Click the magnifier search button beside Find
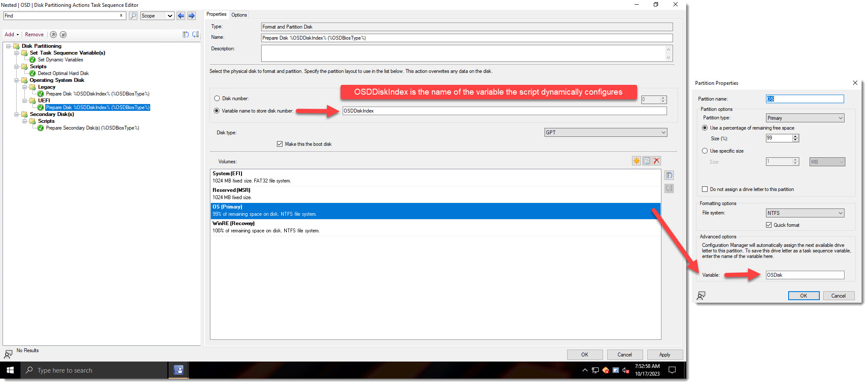 tap(133, 16)
